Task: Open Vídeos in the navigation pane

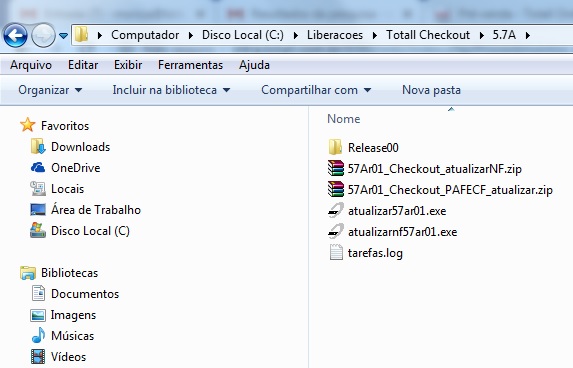Action: 68,357
